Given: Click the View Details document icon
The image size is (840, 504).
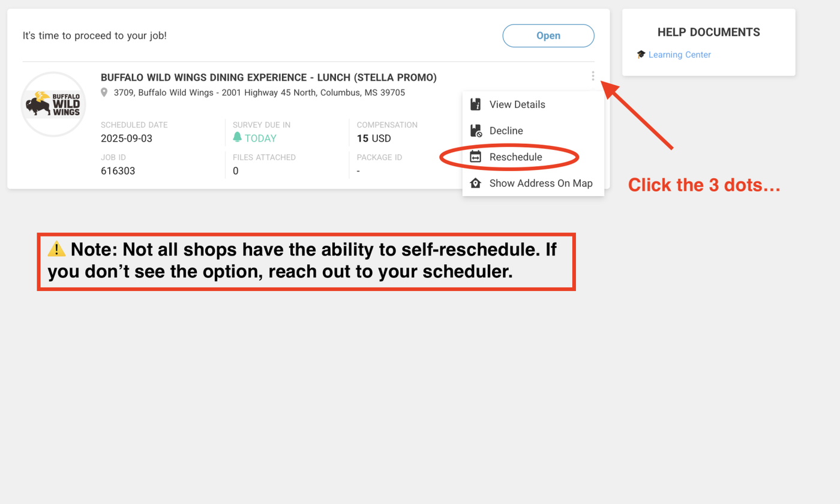Looking at the screenshot, I should 476,104.
